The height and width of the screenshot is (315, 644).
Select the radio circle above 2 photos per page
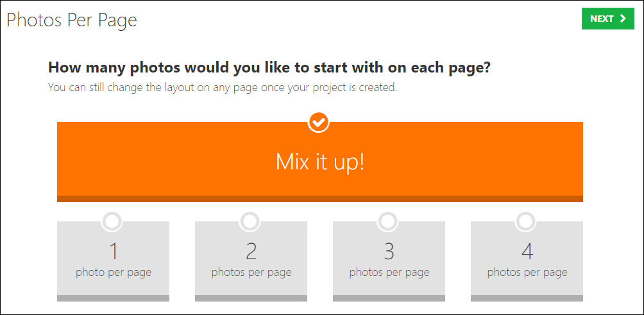pyautogui.click(x=250, y=222)
